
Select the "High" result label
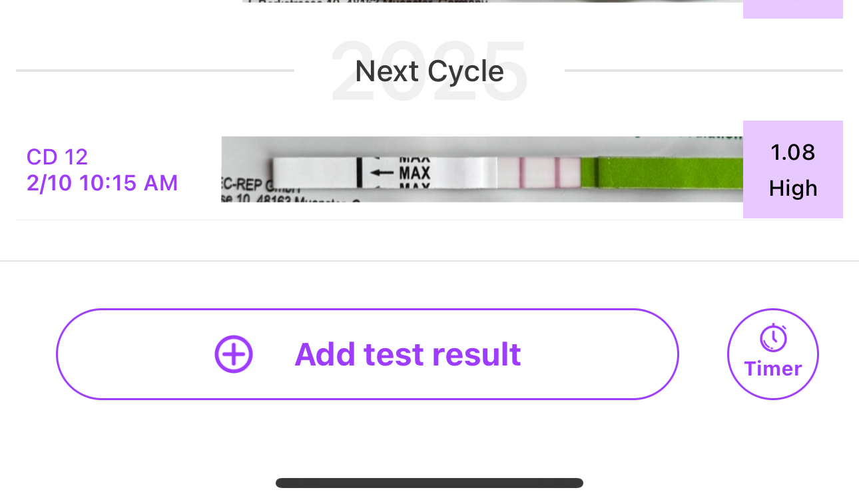(792, 188)
